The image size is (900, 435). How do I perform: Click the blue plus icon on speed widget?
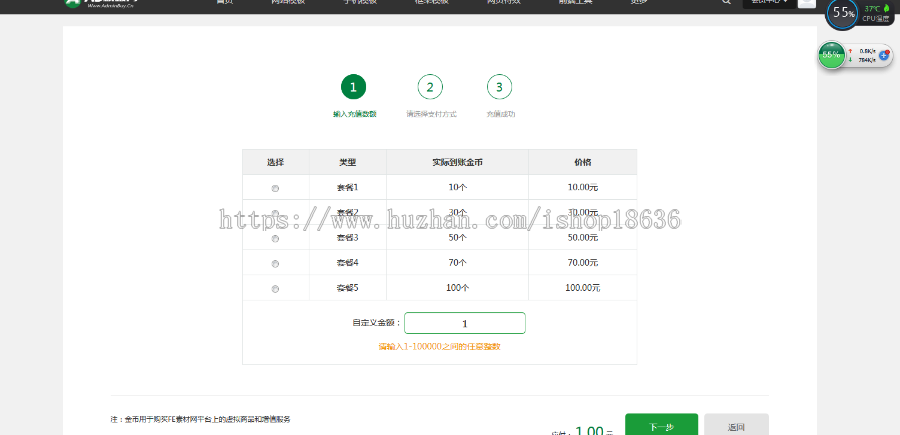[x=884, y=56]
